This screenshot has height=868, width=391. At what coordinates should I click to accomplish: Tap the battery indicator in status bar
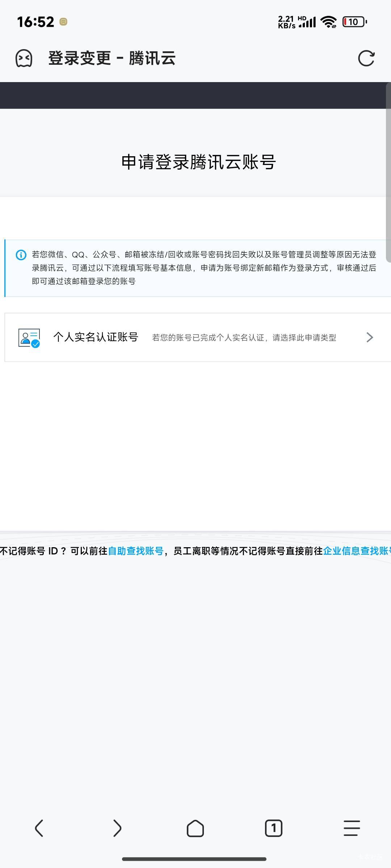[355, 22]
